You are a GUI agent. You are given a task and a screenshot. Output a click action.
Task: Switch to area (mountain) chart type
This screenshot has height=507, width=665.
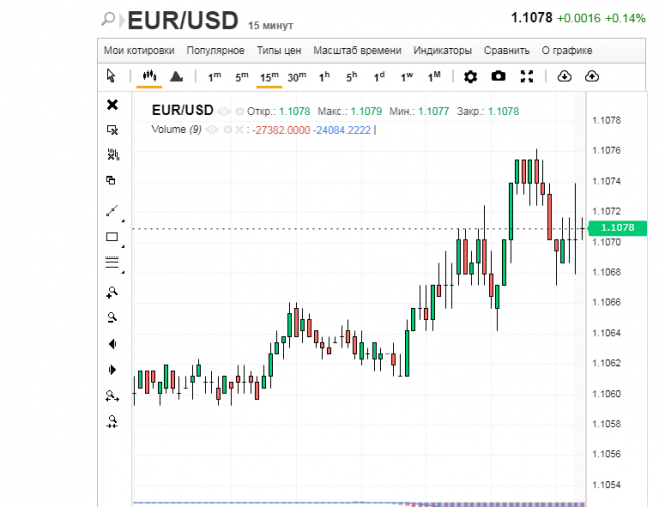(176, 76)
